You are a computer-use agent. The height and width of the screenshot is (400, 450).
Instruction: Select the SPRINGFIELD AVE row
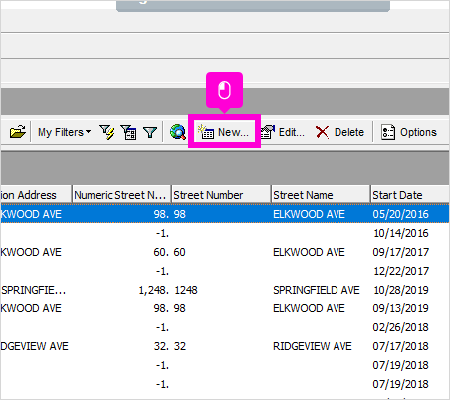(x=225, y=290)
